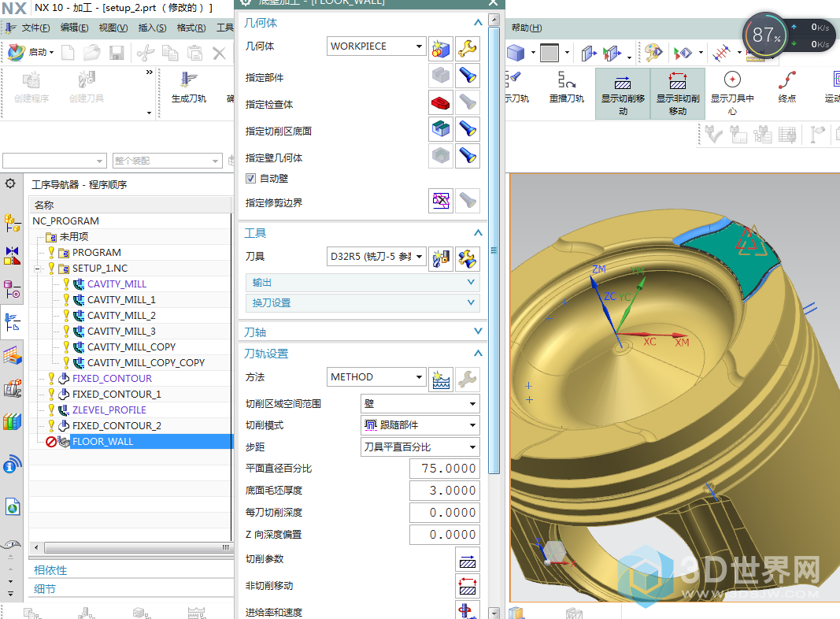
Task: Collapse the 几何体 geometry section
Action: 478,23
